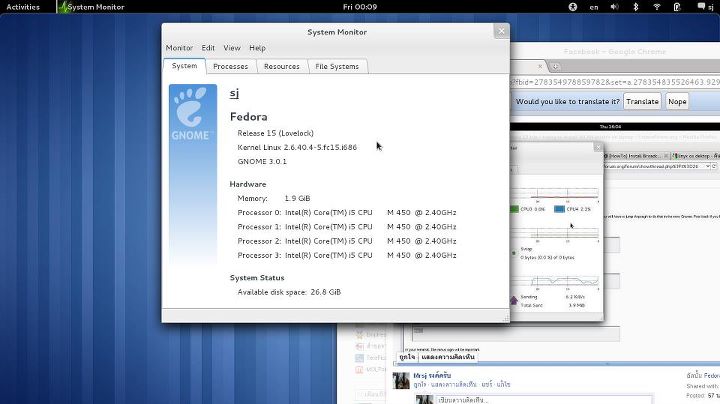
Task: Click the 'GNOME 3.0.1' version text
Action: coord(262,162)
